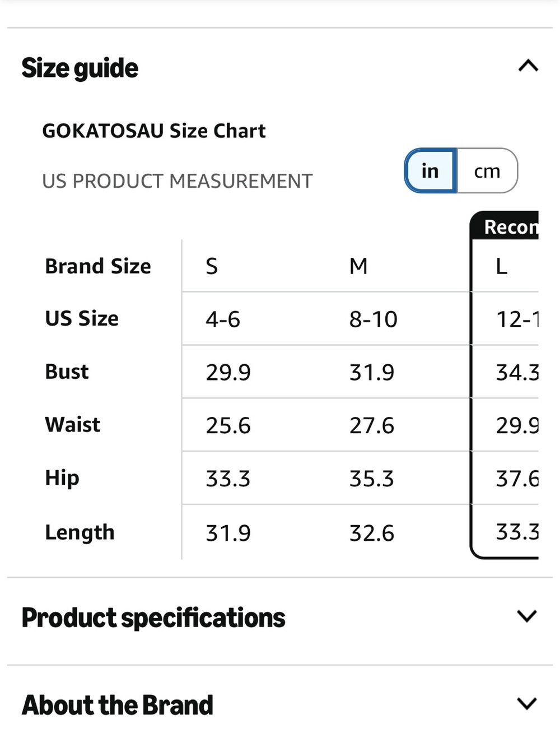Select the S brand size column header

point(212,266)
